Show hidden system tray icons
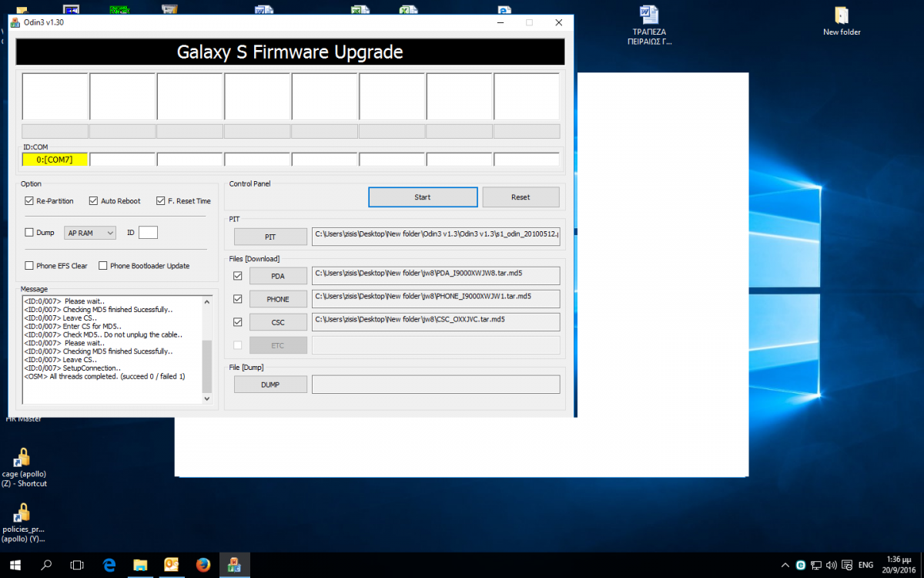Screen dimensions: 924x578 (x=785, y=565)
